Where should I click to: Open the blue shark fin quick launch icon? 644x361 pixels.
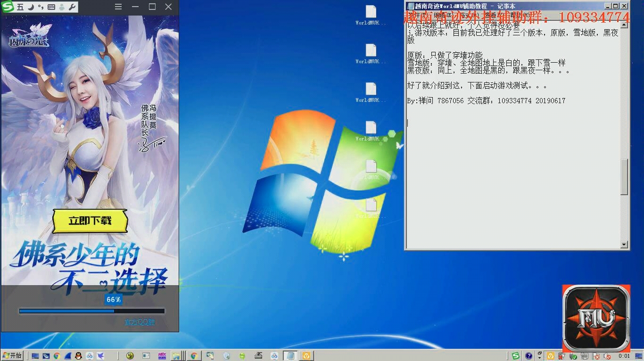(67, 356)
